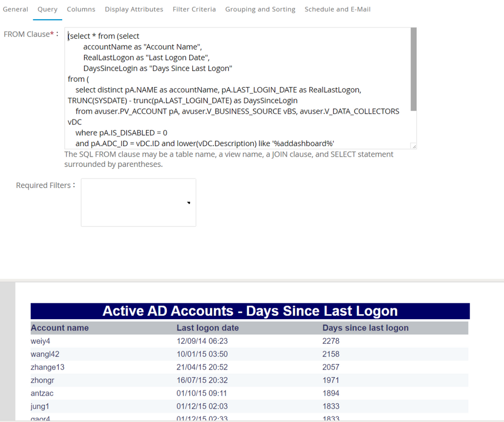
Task: Click the text area resize handle
Action: pos(414,146)
